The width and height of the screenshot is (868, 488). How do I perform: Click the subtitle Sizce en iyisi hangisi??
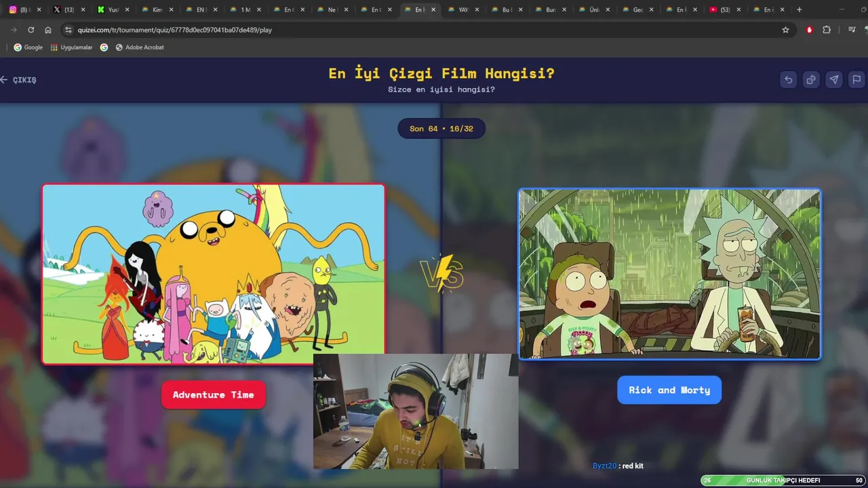(x=441, y=89)
